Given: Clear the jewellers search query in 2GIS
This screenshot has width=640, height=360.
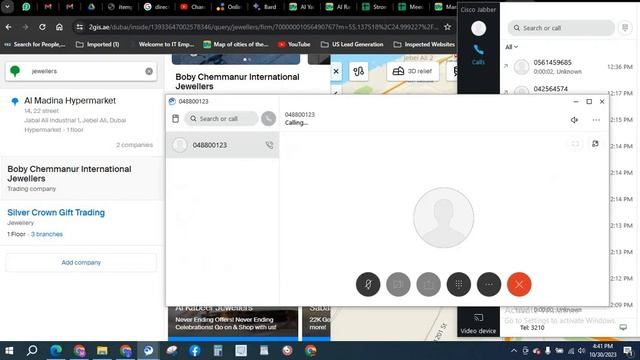Looking at the screenshot, I should tap(149, 71).
